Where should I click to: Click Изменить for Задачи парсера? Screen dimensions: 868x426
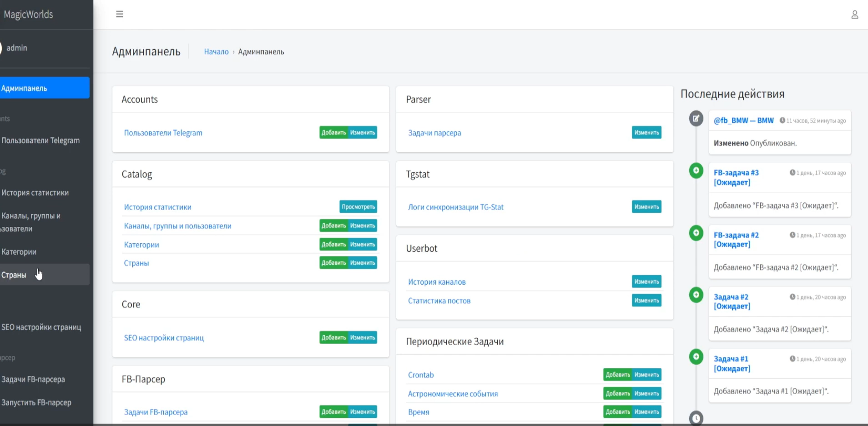point(646,133)
